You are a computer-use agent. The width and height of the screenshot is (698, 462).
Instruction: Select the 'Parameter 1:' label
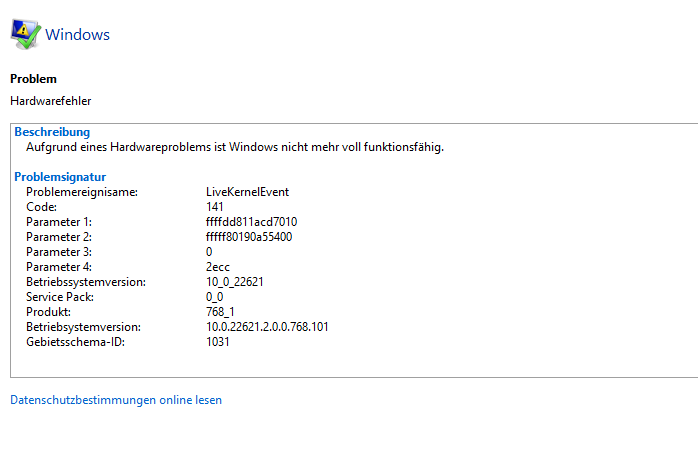point(59,222)
